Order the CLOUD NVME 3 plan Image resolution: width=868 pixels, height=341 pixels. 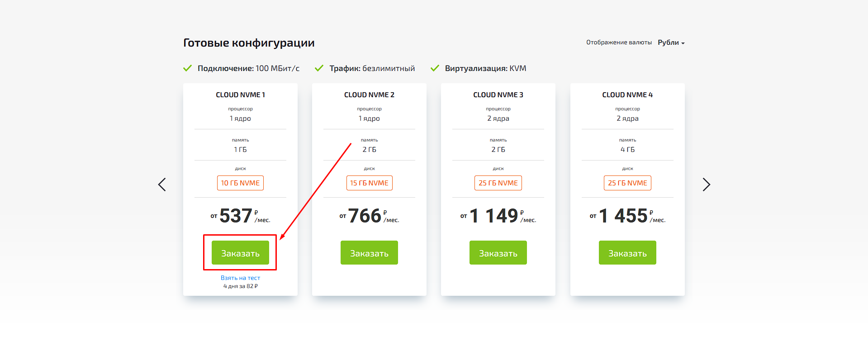point(498,253)
